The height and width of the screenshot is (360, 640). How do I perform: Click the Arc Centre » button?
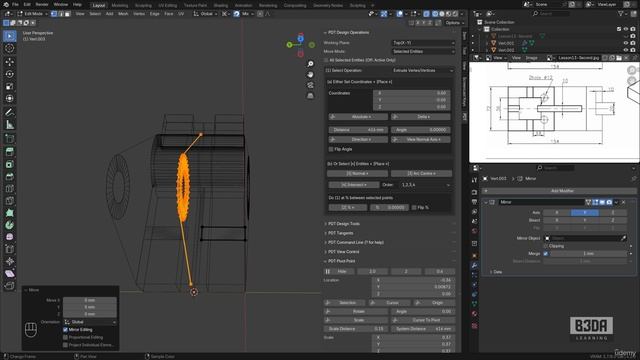click(421, 173)
